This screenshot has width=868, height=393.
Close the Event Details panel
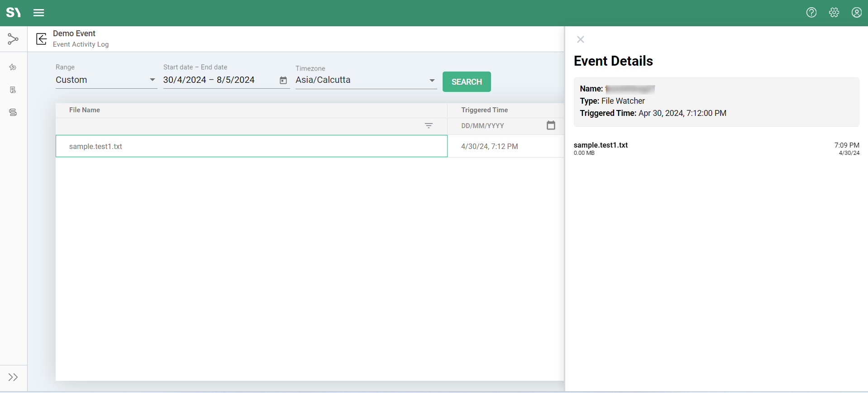click(581, 40)
